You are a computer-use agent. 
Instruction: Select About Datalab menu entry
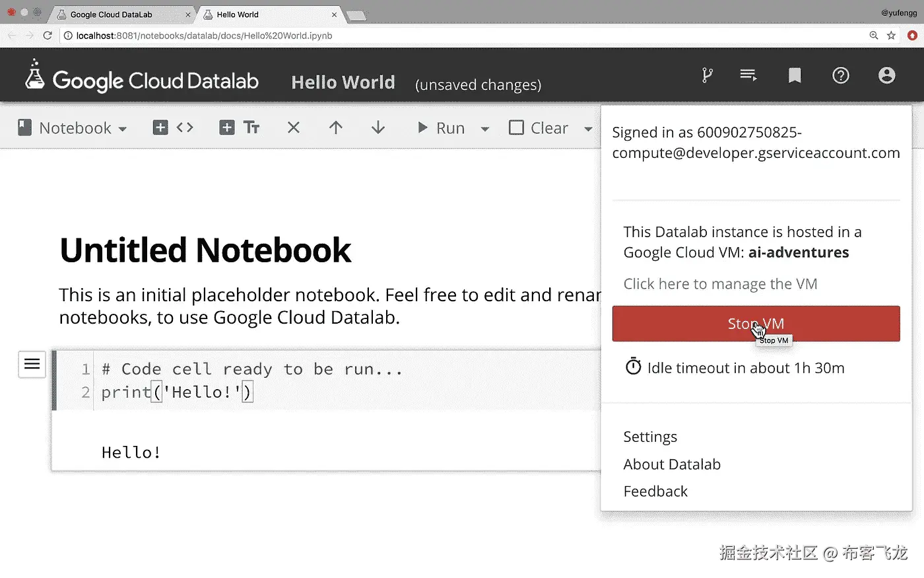[x=672, y=464]
